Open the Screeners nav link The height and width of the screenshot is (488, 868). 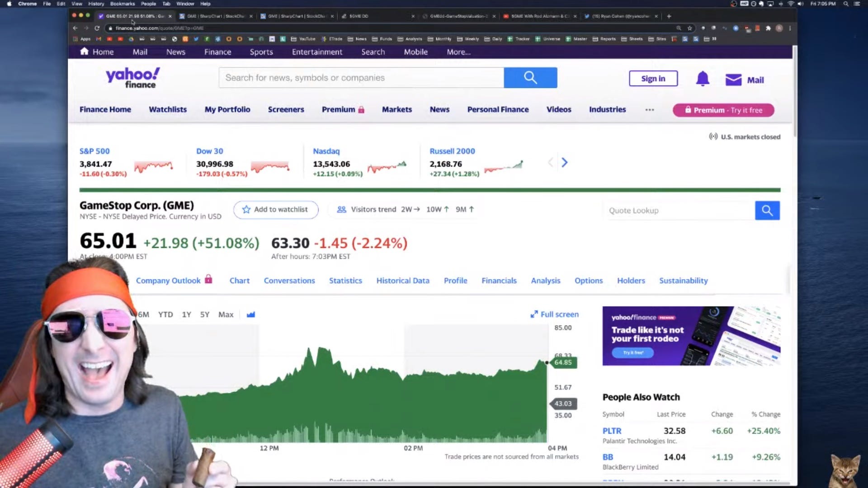pyautogui.click(x=286, y=109)
